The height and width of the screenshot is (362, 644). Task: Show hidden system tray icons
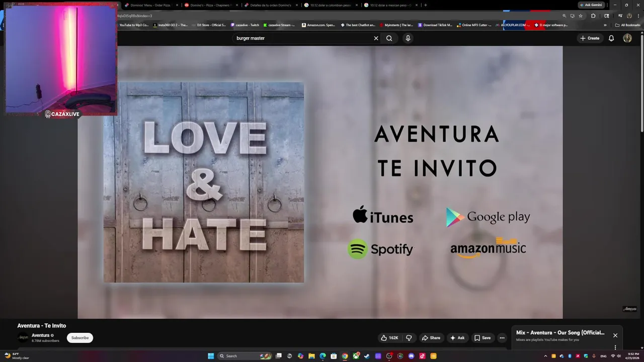[x=545, y=356]
